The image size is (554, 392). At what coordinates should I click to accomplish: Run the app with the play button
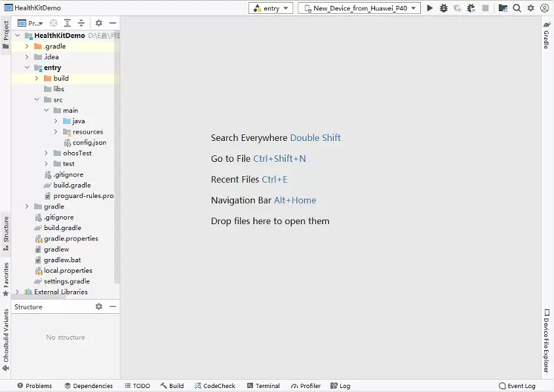point(430,9)
